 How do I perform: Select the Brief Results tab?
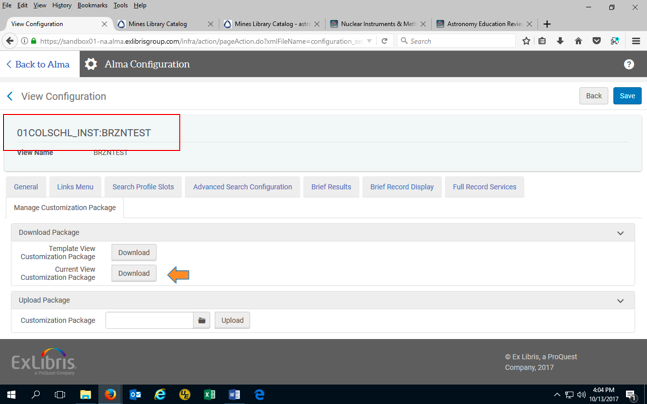point(331,187)
